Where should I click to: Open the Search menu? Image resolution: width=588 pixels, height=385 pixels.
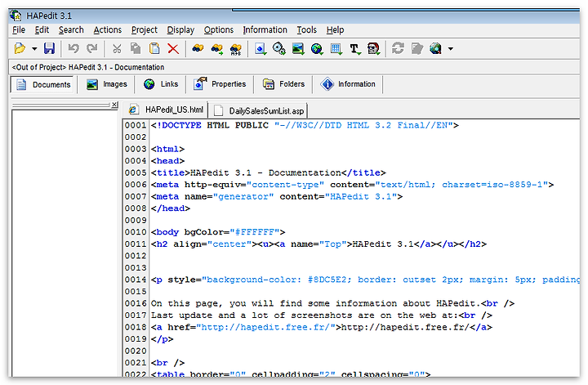point(71,30)
